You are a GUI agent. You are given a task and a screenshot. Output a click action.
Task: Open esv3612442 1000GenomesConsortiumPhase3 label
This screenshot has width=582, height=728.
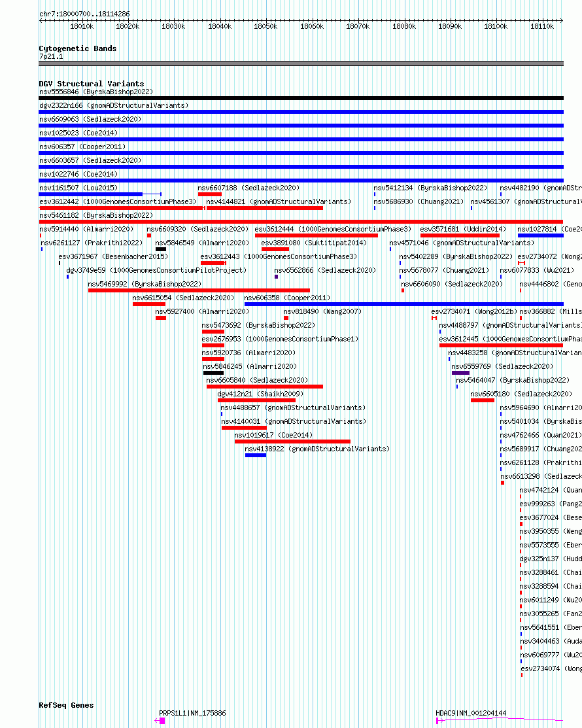click(x=118, y=201)
